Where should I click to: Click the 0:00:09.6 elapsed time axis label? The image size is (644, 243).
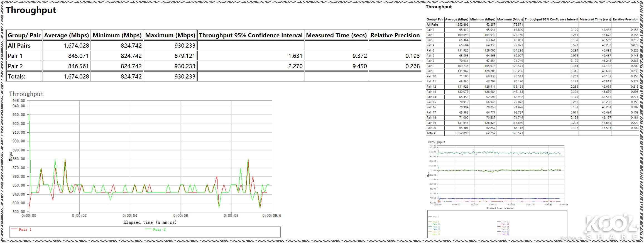click(x=271, y=216)
